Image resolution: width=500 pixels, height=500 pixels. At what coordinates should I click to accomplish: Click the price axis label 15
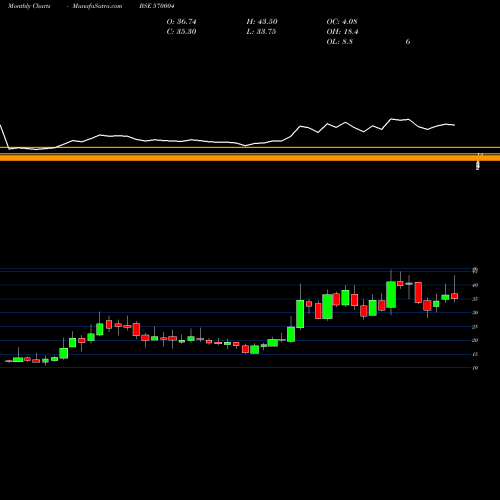click(475, 354)
